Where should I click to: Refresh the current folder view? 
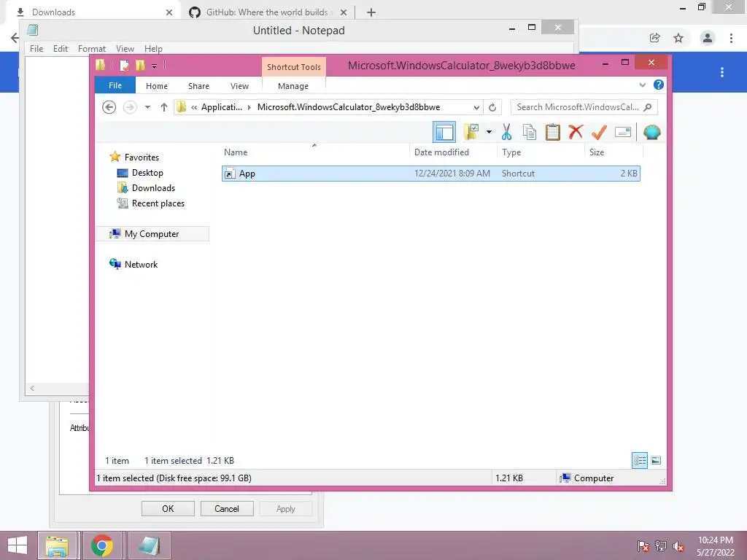[492, 108]
